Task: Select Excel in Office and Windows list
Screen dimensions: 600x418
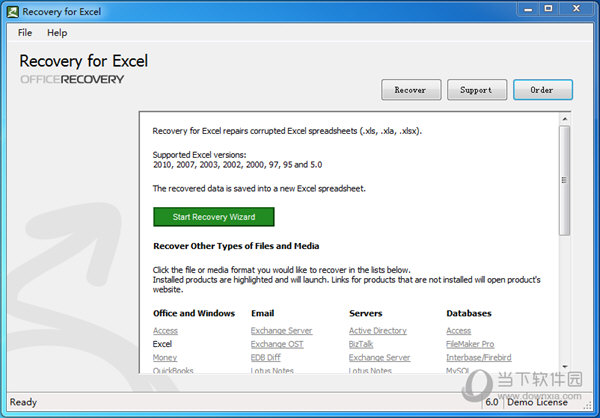Action: [162, 344]
